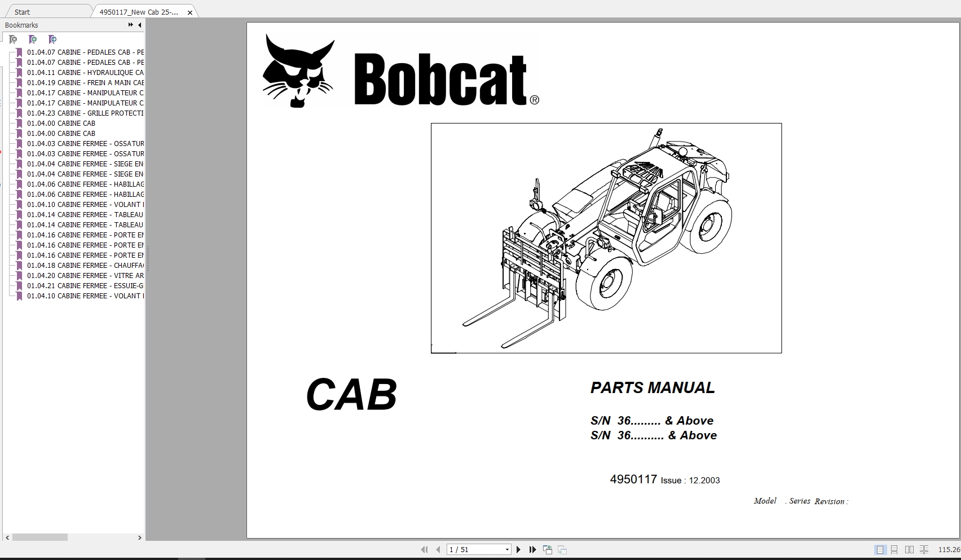The height and width of the screenshot is (560, 961).
Task: Enable single page view mode
Action: [x=879, y=549]
